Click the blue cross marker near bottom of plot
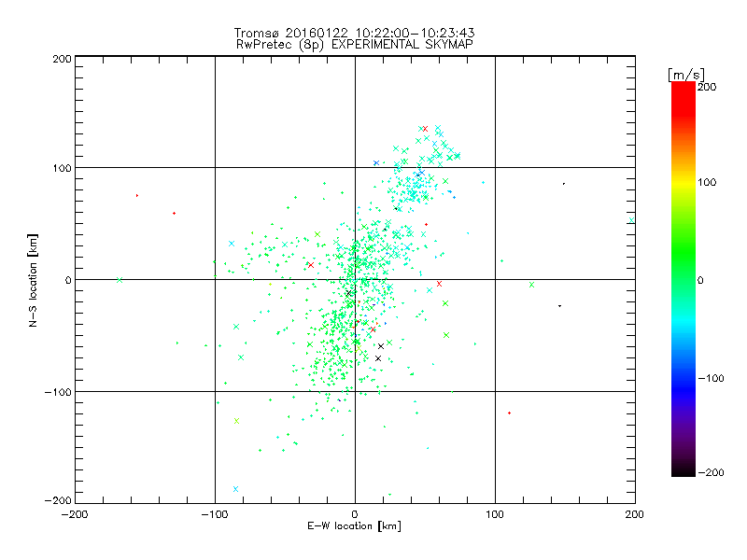The height and width of the screenshot is (560, 747). (236, 489)
